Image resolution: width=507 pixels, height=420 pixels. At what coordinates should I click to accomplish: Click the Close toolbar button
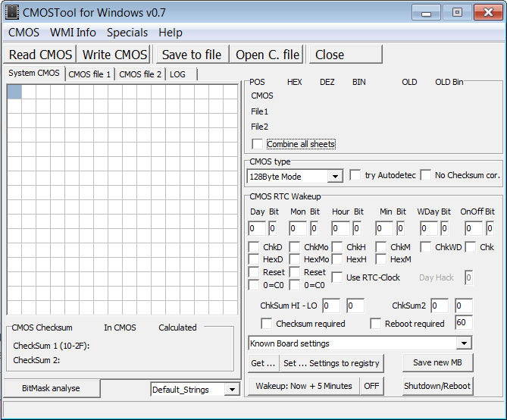[346, 55]
